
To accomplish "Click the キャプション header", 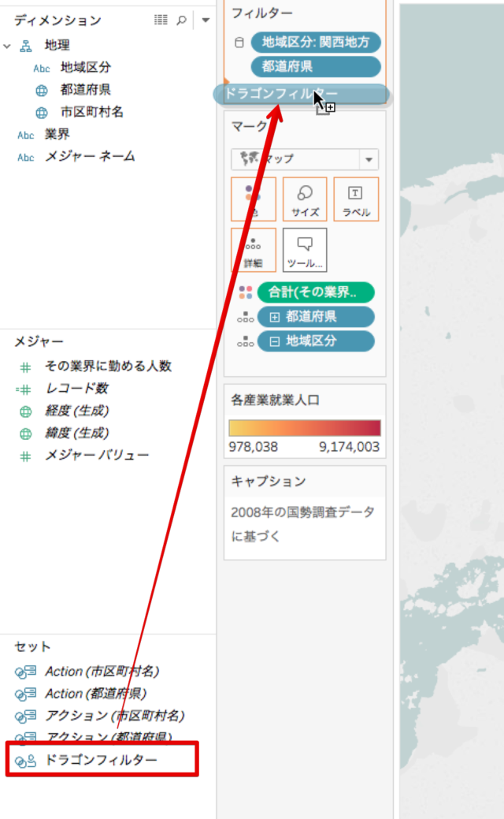I will pos(269,481).
